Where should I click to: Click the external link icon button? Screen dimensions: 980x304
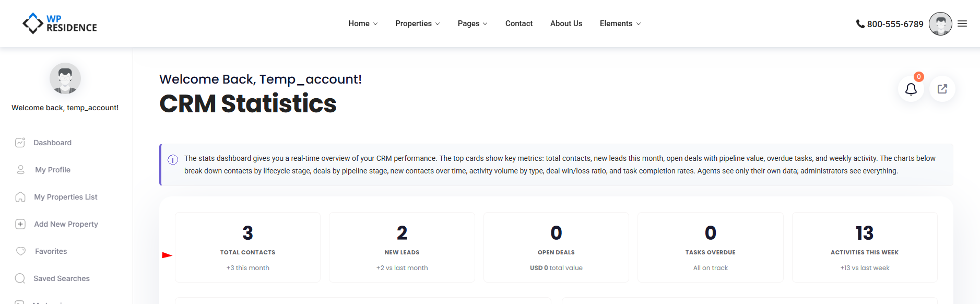[942, 89]
